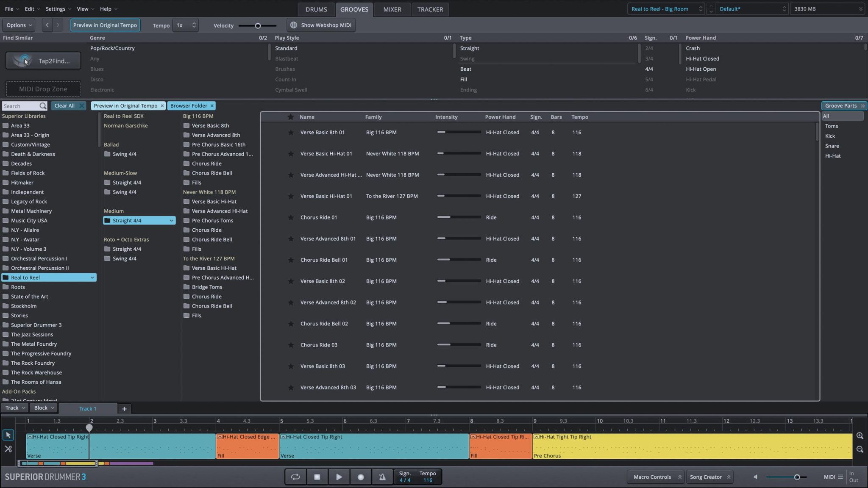Click the globe icon for Webshop MIDI
The height and width of the screenshot is (488, 868).
(x=293, y=25)
